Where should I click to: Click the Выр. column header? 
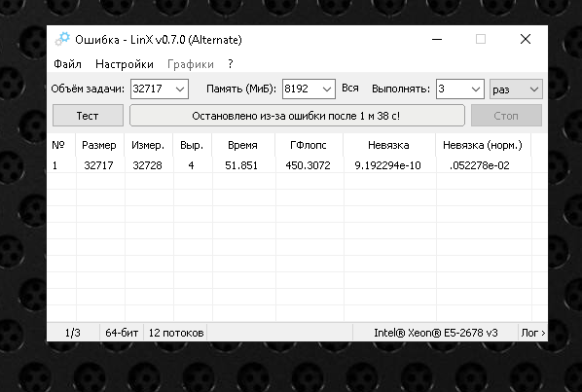point(193,145)
